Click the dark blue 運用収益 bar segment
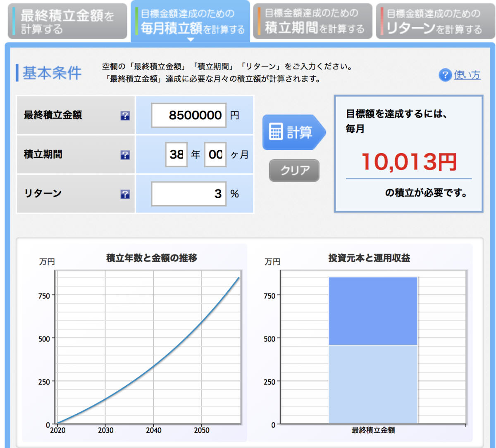Viewport: 496px width, 448px height. pos(373,311)
